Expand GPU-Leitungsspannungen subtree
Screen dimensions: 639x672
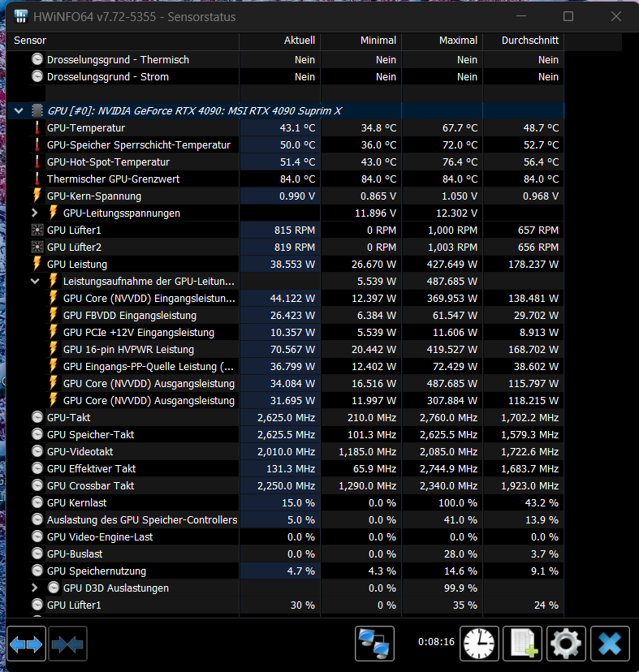pos(35,213)
